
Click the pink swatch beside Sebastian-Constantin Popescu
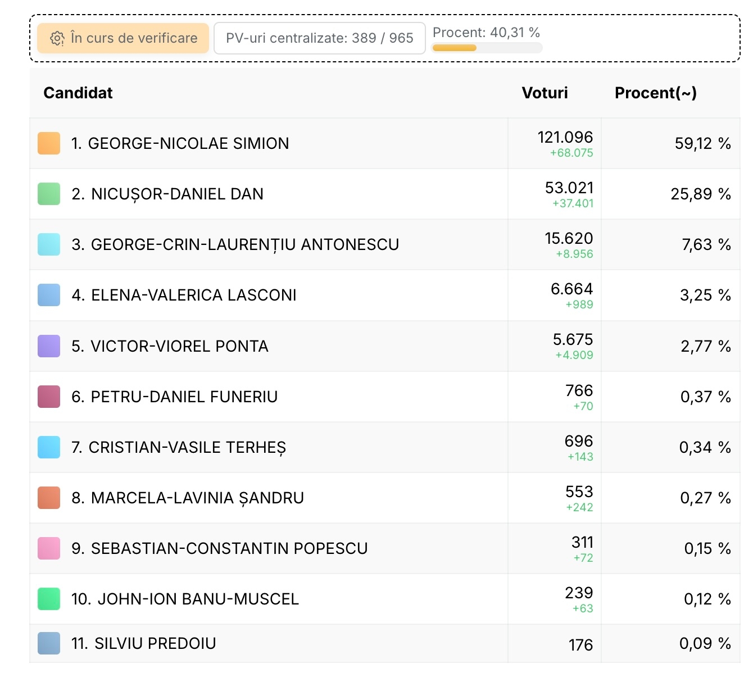click(49, 548)
